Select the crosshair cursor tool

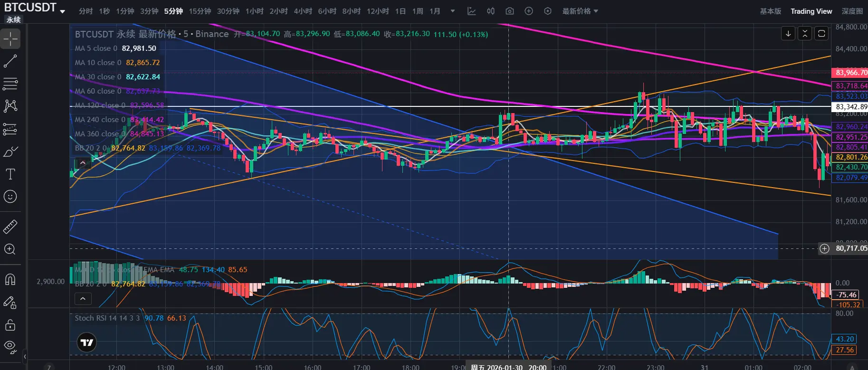tap(10, 38)
